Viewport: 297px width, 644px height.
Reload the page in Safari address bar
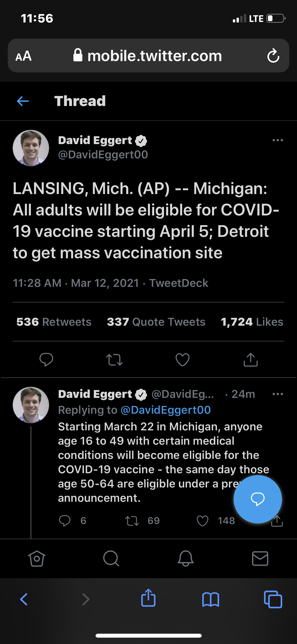pos(273,56)
